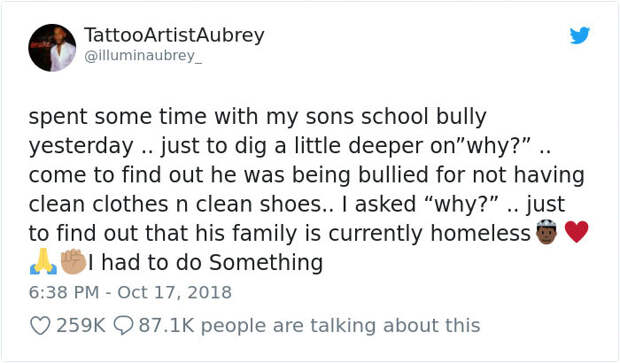The width and height of the screenshot is (620, 363).
Task: Click the reply speech bubble icon
Action: click(x=124, y=326)
